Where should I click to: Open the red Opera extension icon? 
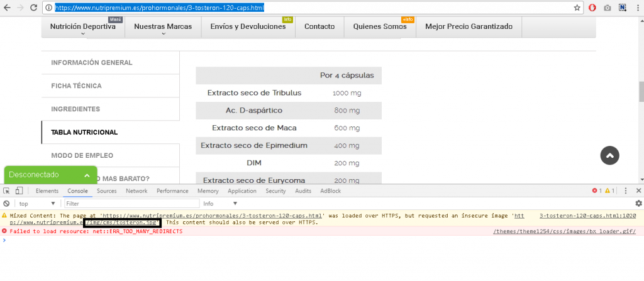[x=592, y=8]
